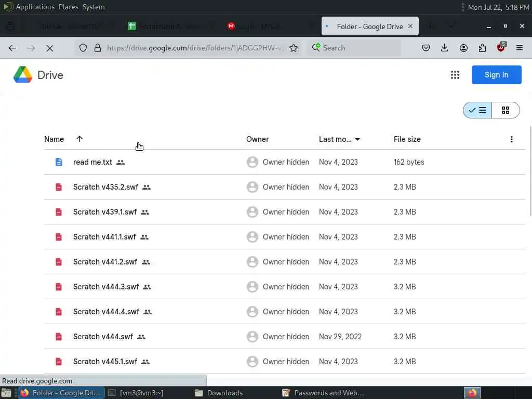Reverse sort direction arrow next to Name
Screen dimensions: 532x399
click(x=79, y=139)
